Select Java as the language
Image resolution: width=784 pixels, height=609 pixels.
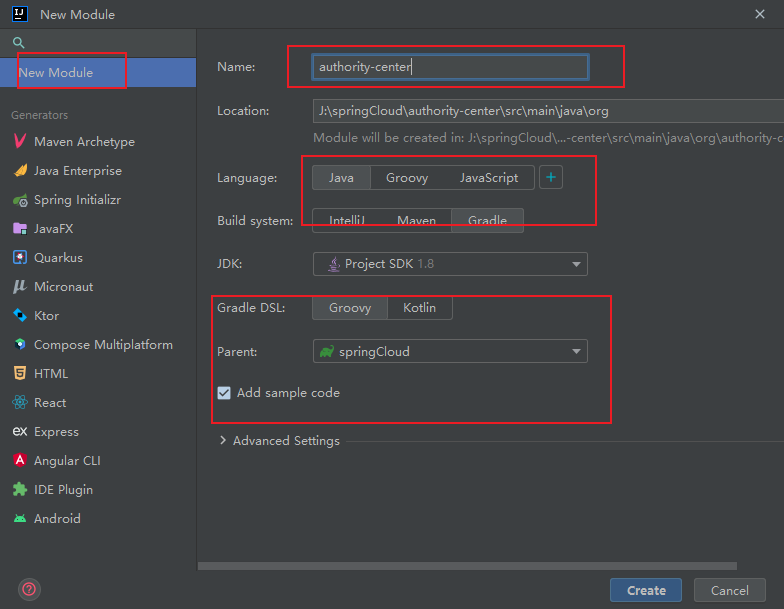click(x=341, y=178)
